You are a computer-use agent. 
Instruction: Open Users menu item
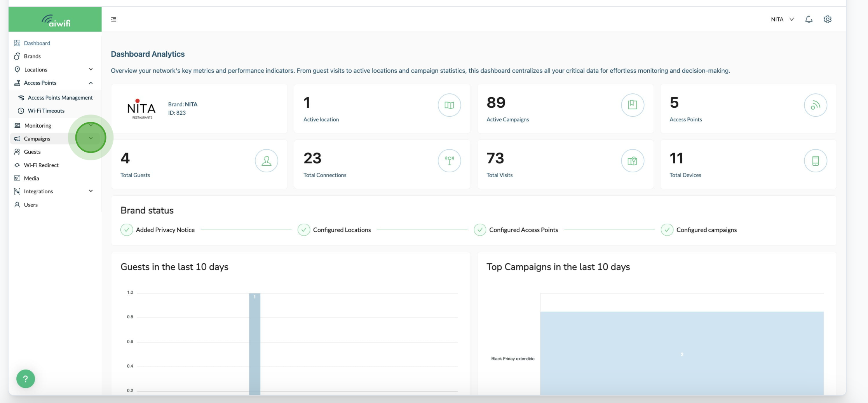54,205
